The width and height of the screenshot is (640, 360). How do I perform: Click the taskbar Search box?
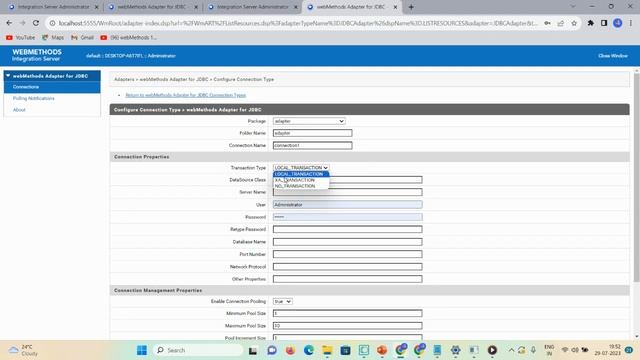(198, 350)
